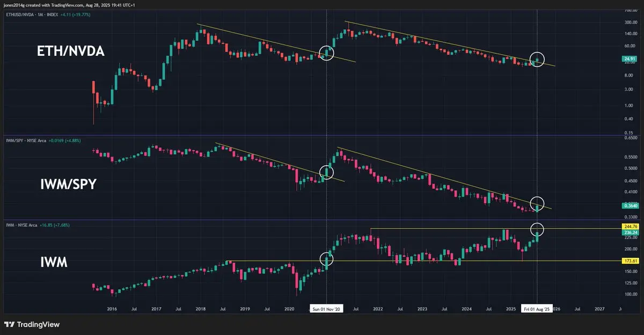Click the 125.00 IWM price scale label

pyautogui.click(x=630, y=284)
